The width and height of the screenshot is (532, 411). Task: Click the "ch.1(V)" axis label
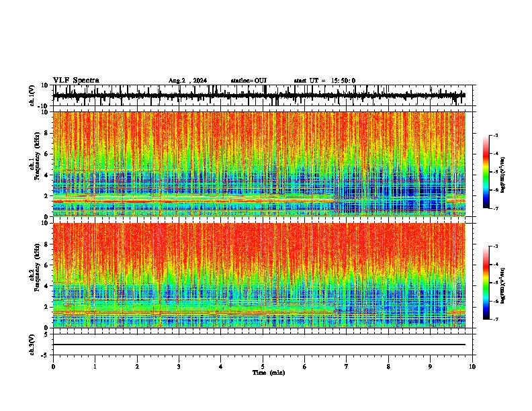[33, 95]
